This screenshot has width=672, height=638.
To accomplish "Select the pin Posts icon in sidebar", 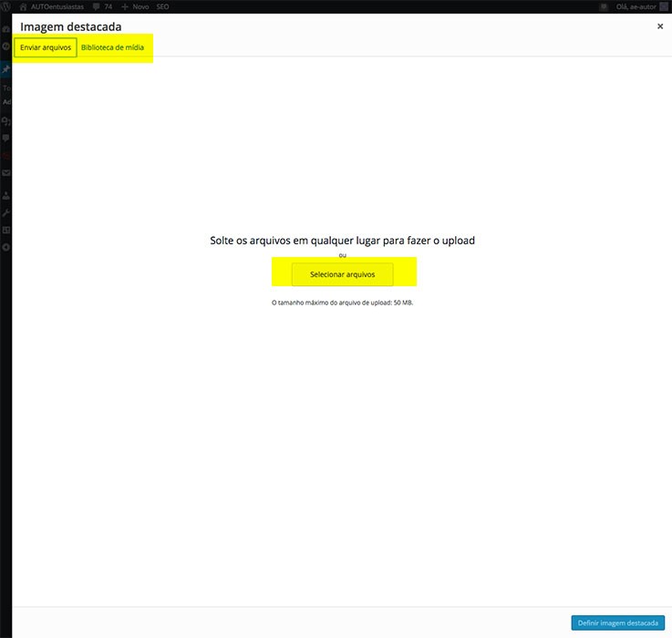I will [x=5, y=69].
